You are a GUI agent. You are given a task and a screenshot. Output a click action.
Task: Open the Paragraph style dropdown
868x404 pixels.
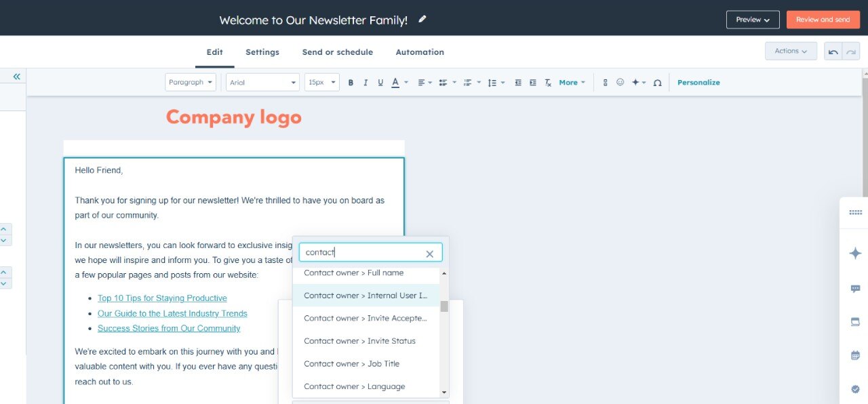tap(190, 82)
